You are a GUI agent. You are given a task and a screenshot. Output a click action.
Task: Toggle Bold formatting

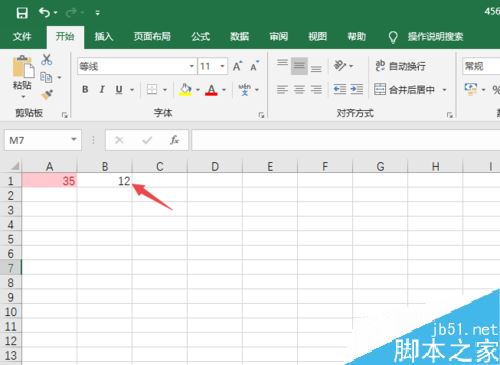point(85,89)
